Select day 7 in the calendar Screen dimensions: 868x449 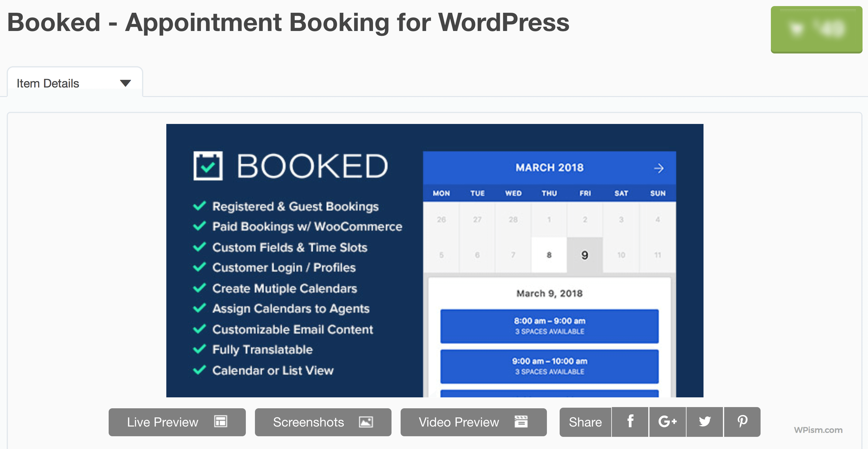(x=513, y=255)
